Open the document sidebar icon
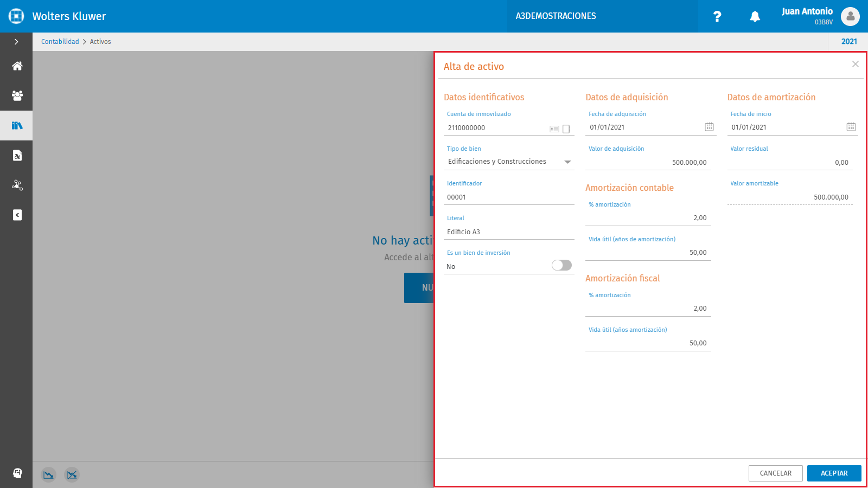The image size is (868, 488). (x=17, y=156)
